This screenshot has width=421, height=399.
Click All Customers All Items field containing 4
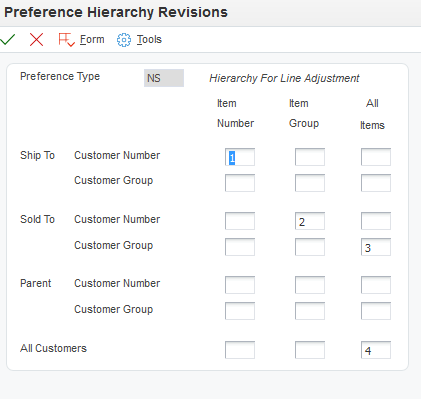376,350
